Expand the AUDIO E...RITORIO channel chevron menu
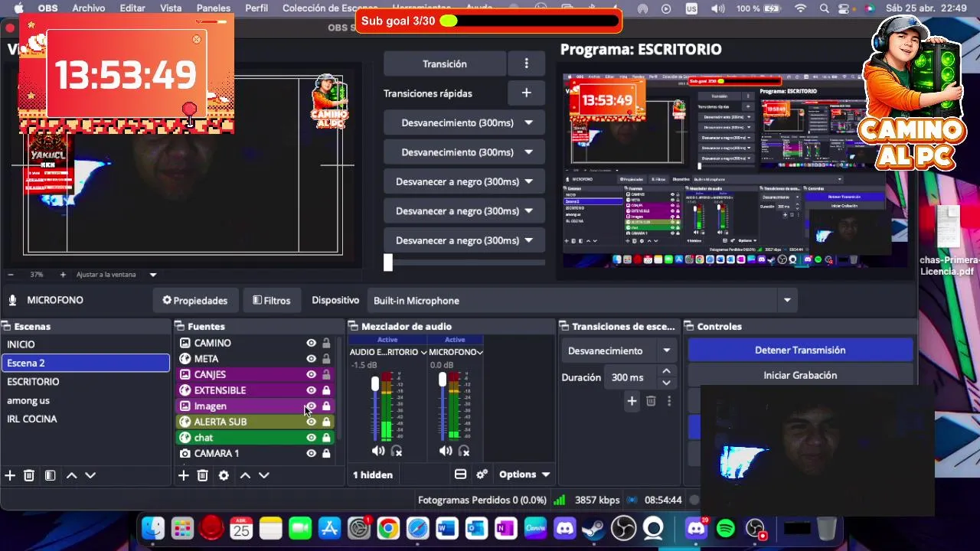Viewport: 980px width, 551px height. (423, 352)
